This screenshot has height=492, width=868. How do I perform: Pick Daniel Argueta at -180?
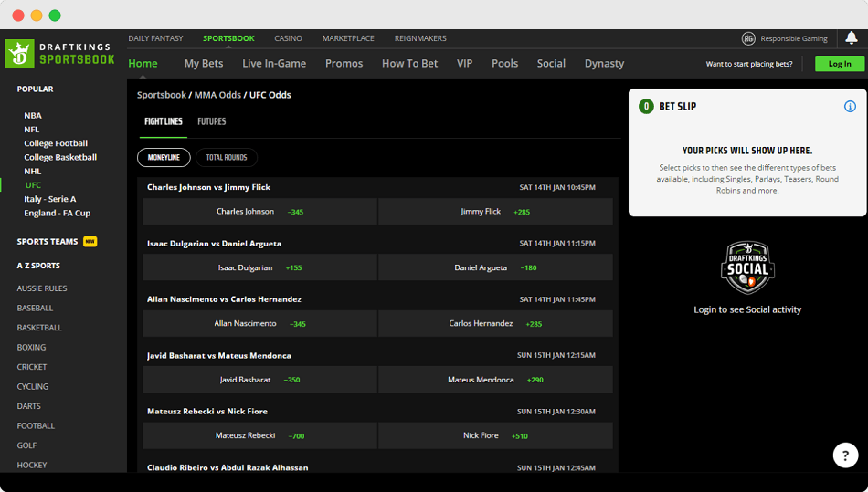coord(495,267)
